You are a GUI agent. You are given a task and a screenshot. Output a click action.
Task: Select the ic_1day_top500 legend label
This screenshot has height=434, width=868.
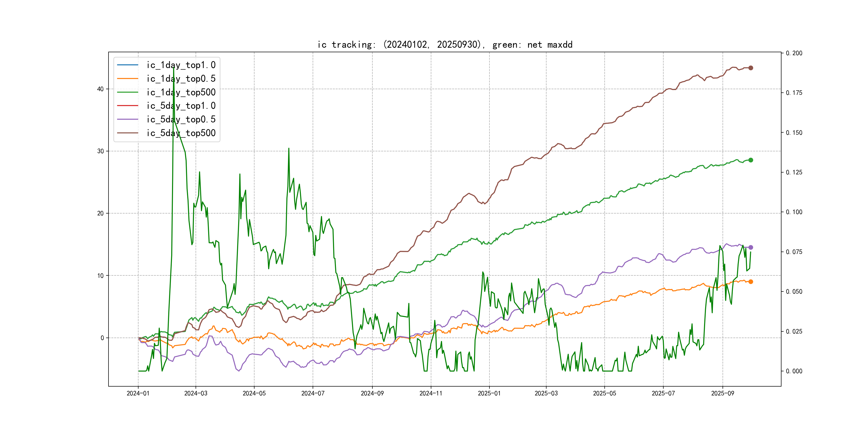click(x=181, y=92)
